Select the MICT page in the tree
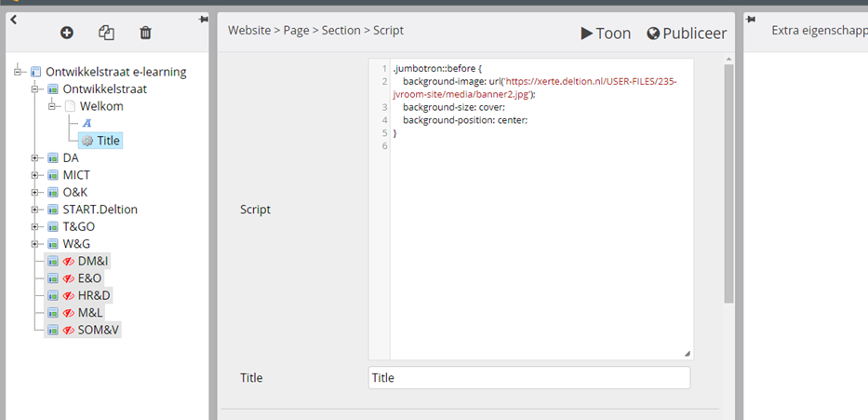 [x=76, y=175]
